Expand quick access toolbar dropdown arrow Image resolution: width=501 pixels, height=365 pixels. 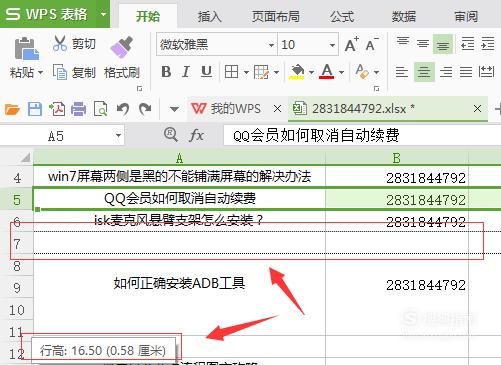(x=174, y=109)
